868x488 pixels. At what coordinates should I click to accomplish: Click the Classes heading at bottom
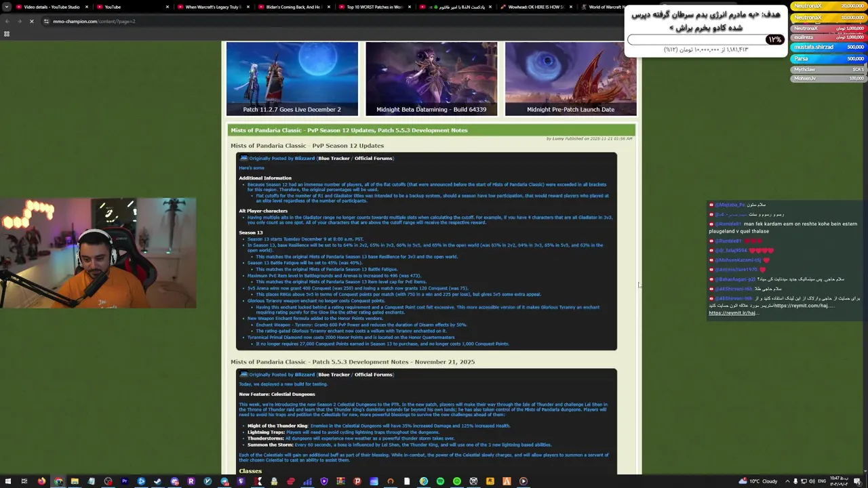[x=250, y=470]
